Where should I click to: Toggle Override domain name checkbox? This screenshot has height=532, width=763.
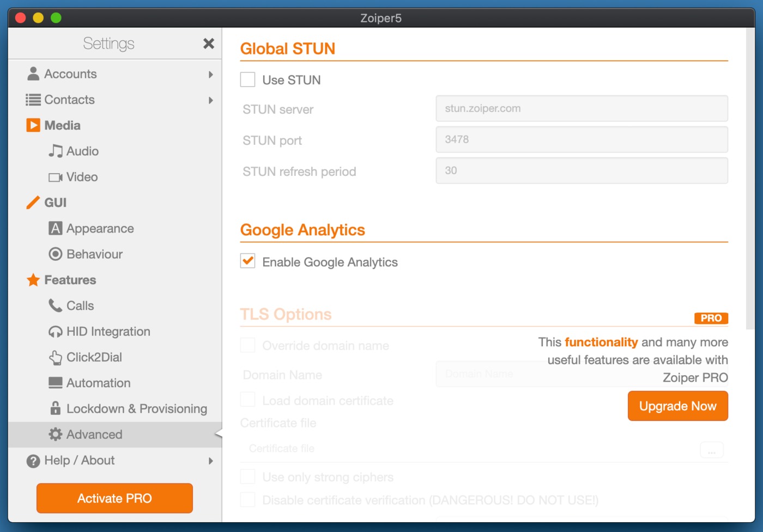click(248, 345)
